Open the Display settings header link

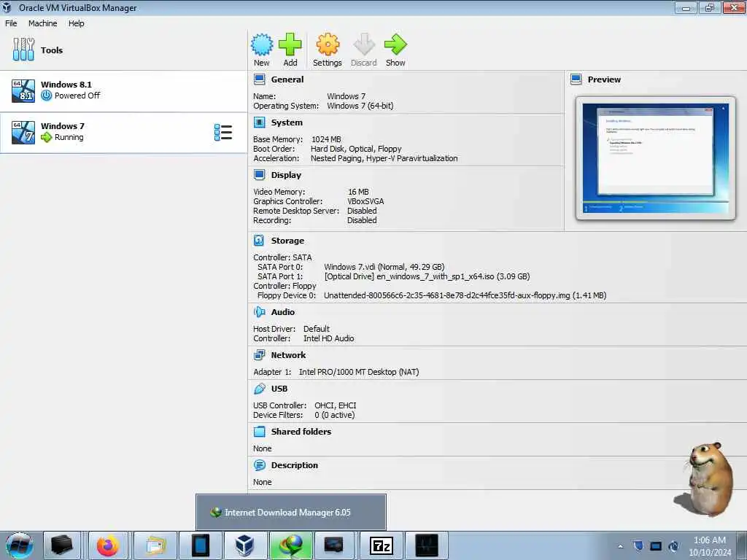click(x=286, y=175)
